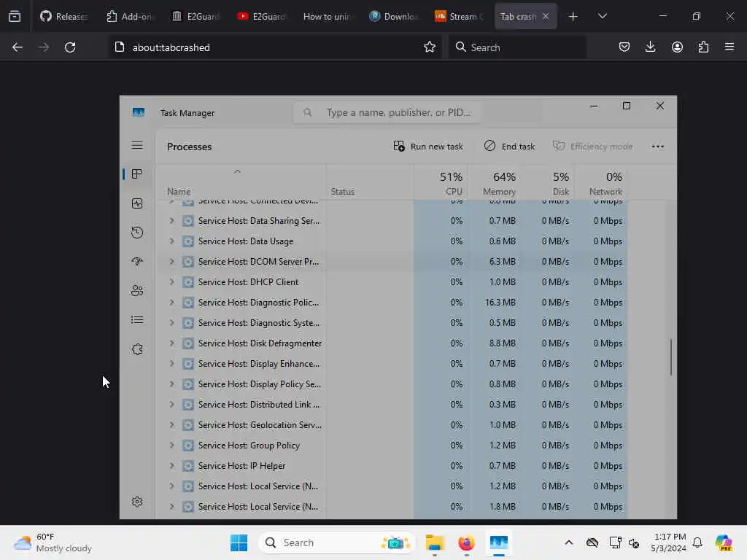Open a new Firefox tab
The width and height of the screenshot is (747, 560).
(573, 17)
